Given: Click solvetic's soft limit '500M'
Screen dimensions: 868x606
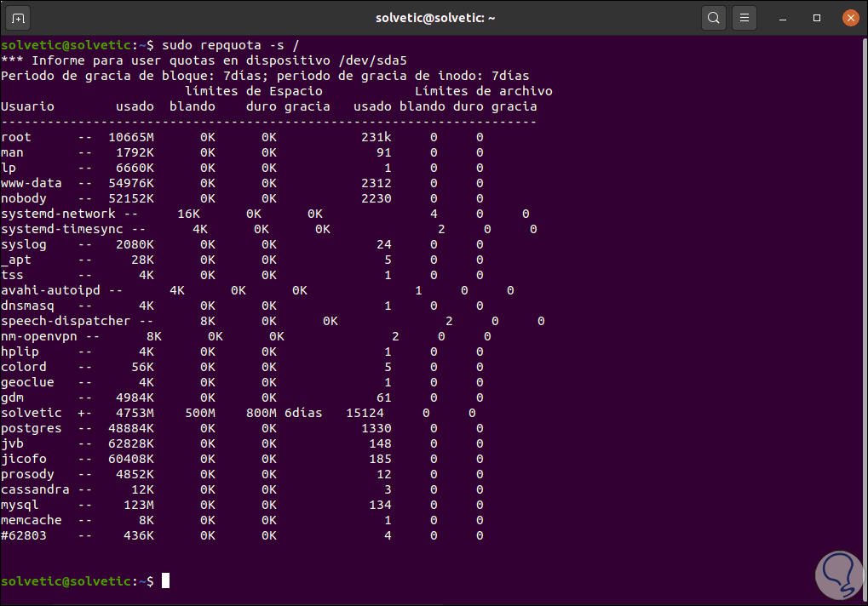Looking at the screenshot, I should [x=200, y=413].
